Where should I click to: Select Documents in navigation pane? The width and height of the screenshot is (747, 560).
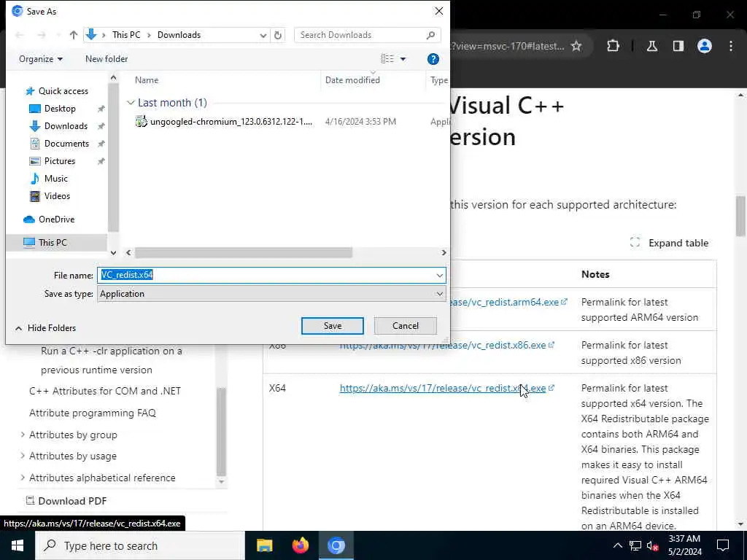point(66,144)
